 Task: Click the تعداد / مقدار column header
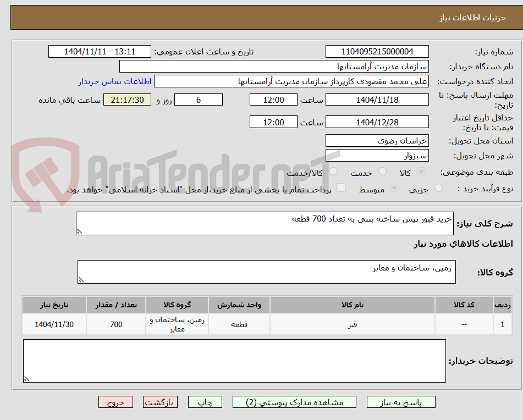(116, 305)
